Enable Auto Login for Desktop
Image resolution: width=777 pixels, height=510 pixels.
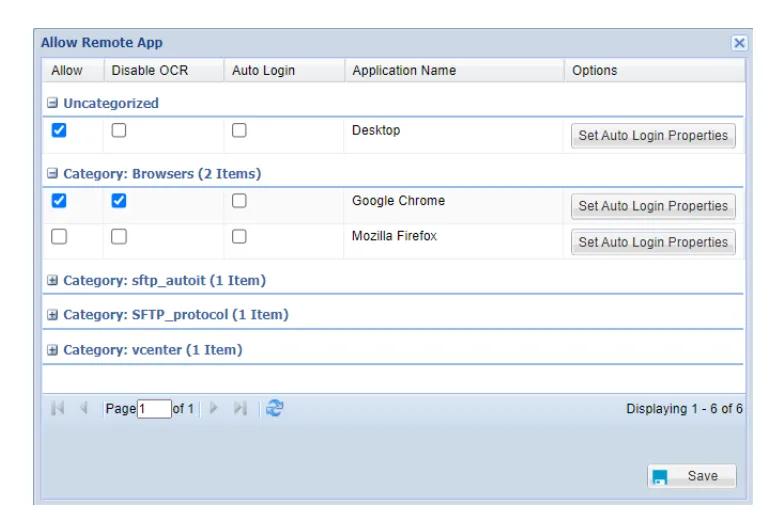pos(239,130)
